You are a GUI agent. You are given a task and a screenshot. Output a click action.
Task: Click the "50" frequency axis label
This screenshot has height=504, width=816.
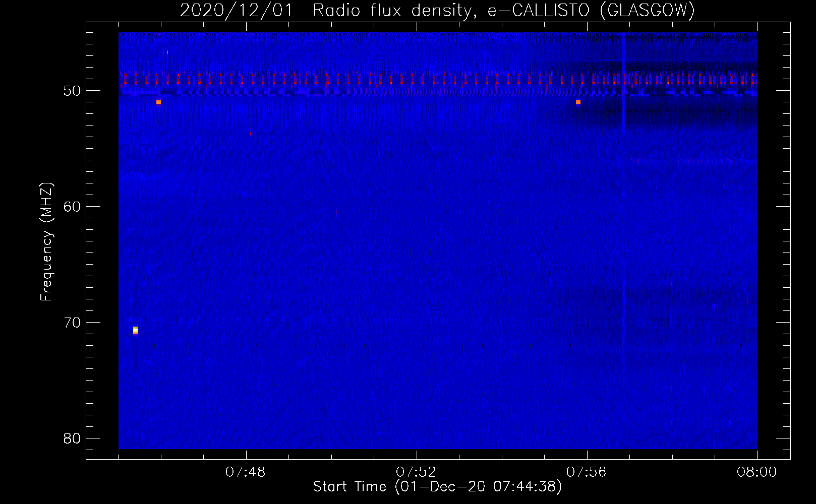(73, 91)
